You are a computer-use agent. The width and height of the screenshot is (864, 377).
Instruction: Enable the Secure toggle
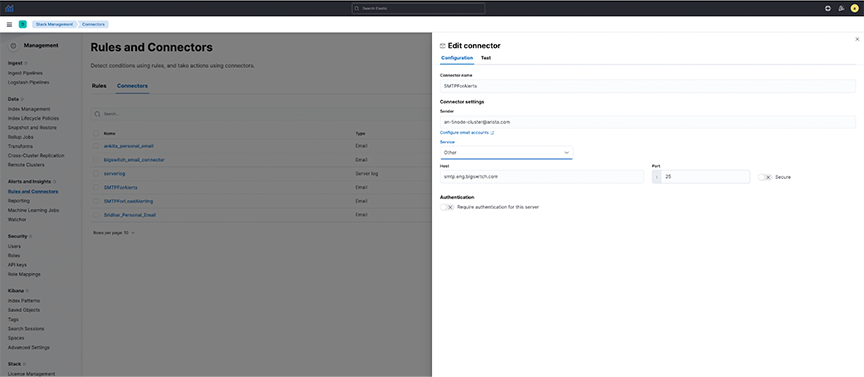pos(765,177)
